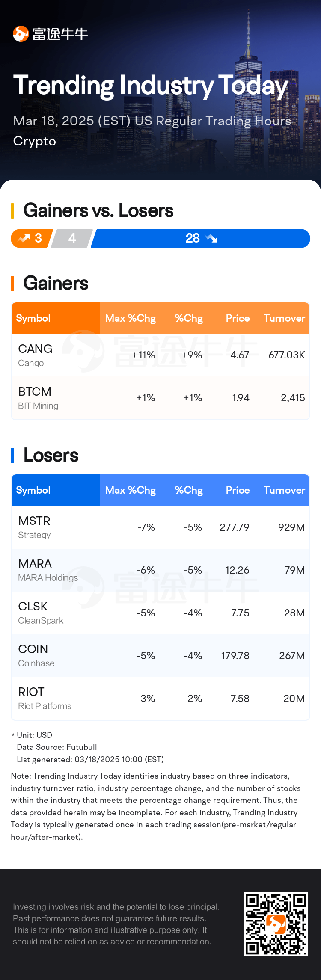Click the Futubull logo icon at top
Image resolution: width=321 pixels, height=980 pixels.
pyautogui.click(x=21, y=34)
